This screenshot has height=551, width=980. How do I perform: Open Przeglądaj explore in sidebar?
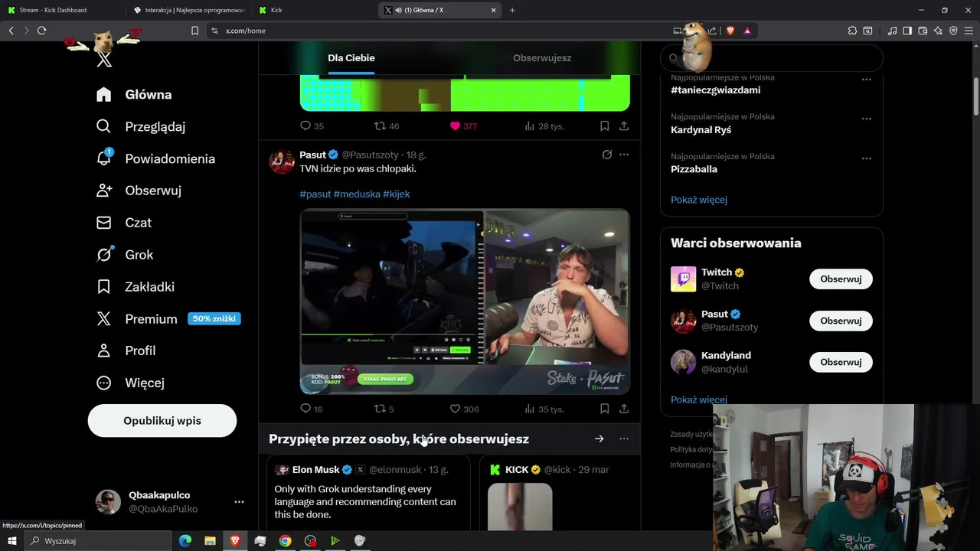pyautogui.click(x=141, y=126)
